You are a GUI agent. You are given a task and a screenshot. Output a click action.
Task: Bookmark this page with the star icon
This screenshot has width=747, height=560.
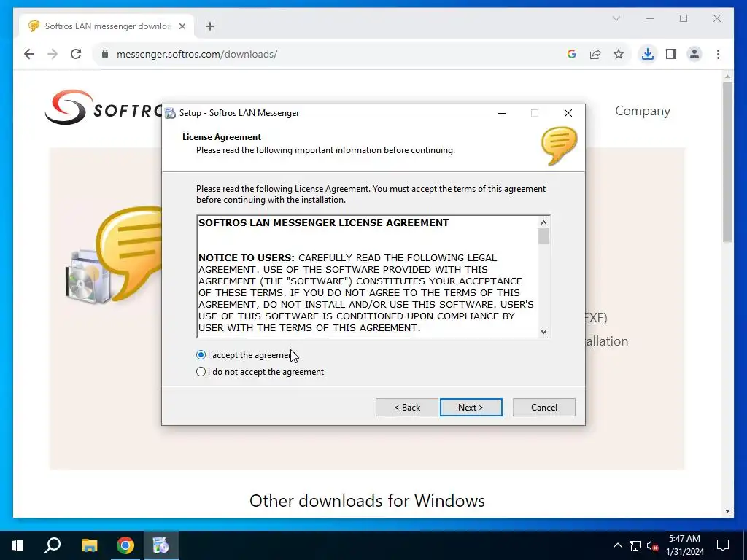click(x=619, y=54)
